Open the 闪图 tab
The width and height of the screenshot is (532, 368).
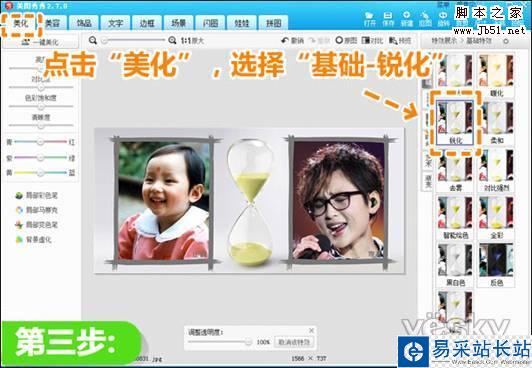pyautogui.click(x=210, y=23)
